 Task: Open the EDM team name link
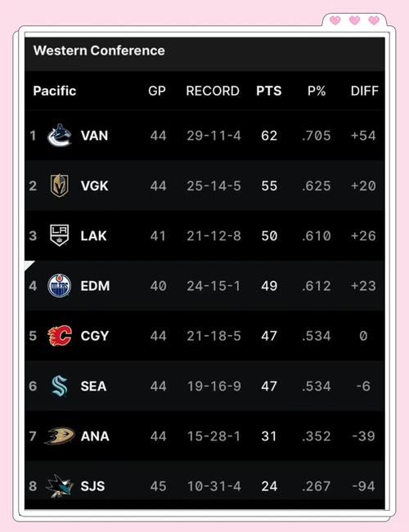coord(95,286)
